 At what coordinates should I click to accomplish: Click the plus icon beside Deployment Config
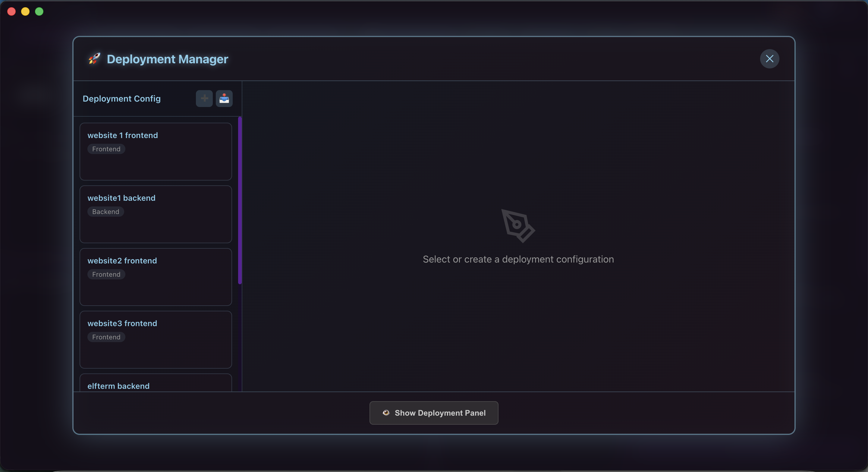(x=204, y=98)
